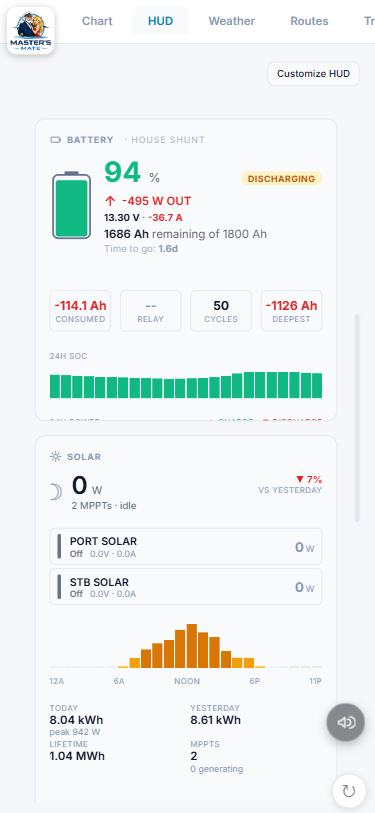The width and height of the screenshot is (375, 813).
Task: Click the '13.30 V' voltage reading
Action: click(122, 217)
